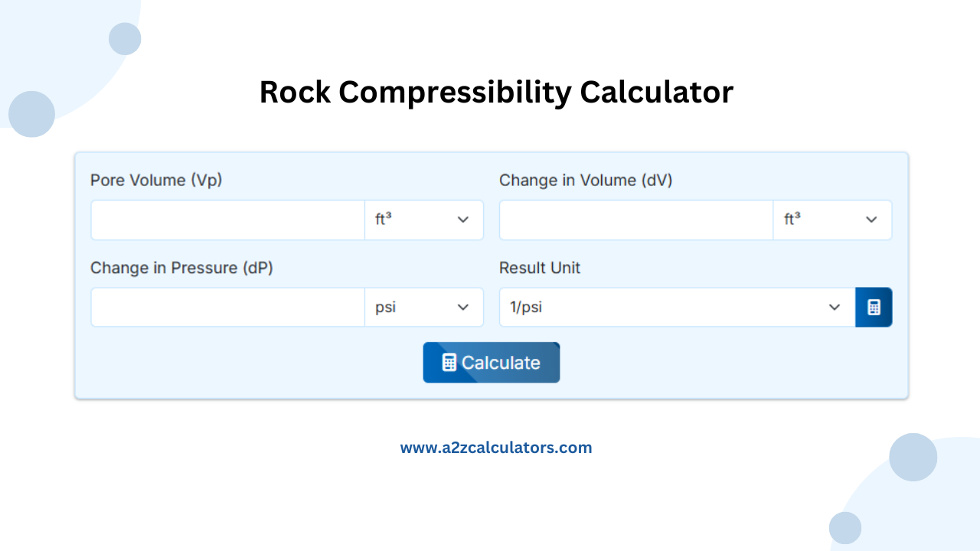Image resolution: width=980 pixels, height=551 pixels.
Task: Expand the psi dropdown for Change in Pressure
Action: tap(424, 307)
